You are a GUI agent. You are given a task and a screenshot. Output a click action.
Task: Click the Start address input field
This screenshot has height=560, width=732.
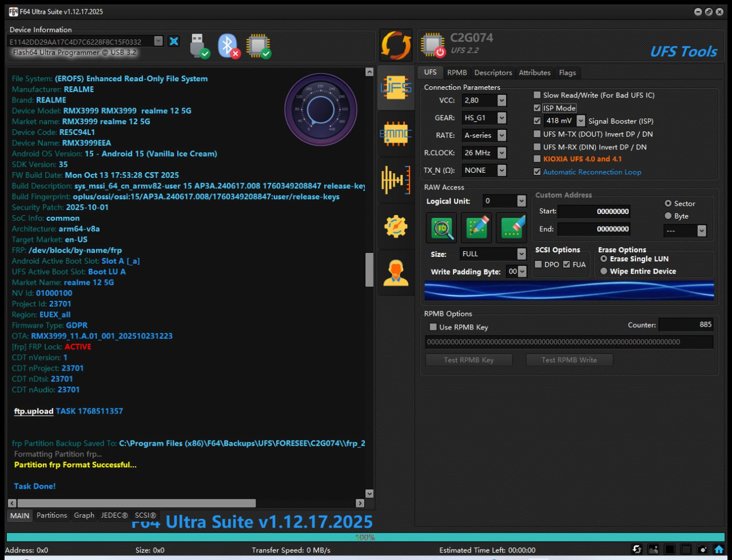coord(594,212)
